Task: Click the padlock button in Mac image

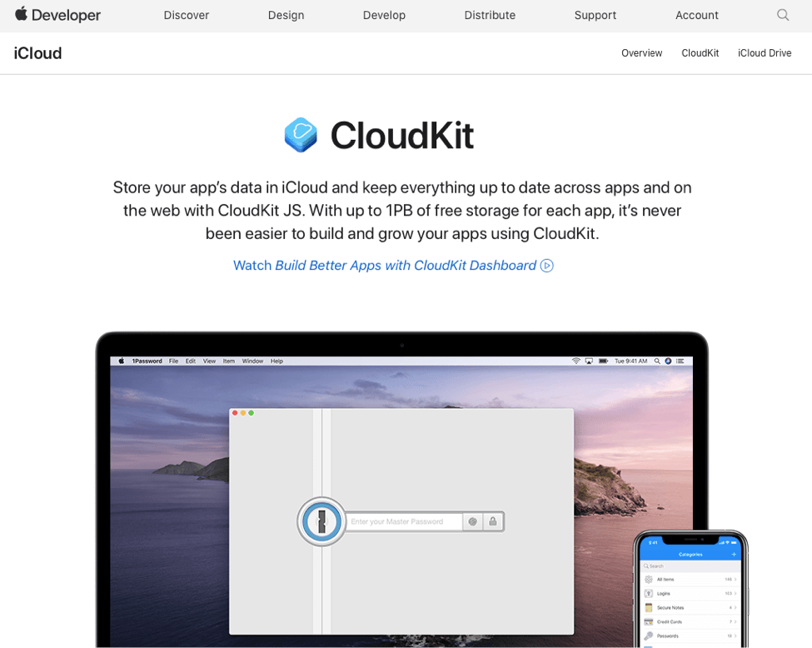Action: point(493,521)
